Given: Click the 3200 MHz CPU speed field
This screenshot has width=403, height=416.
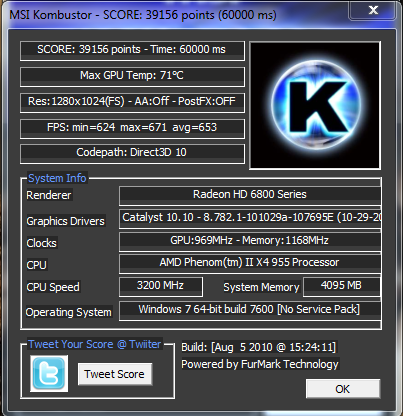Looking at the screenshot, I should [x=161, y=286].
